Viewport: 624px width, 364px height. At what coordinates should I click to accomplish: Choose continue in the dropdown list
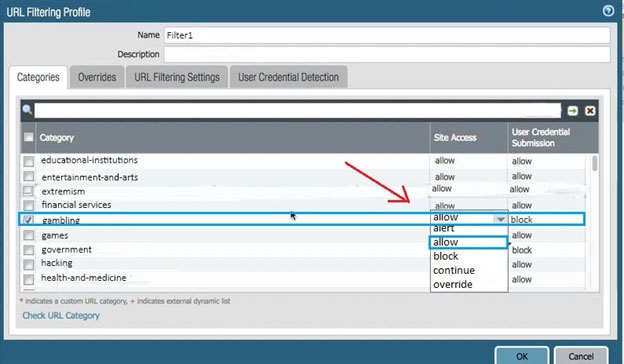454,271
